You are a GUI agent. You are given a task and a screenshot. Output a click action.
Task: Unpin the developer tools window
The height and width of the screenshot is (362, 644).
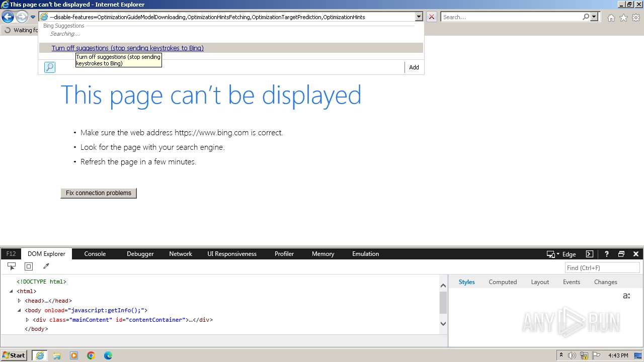[621, 254]
